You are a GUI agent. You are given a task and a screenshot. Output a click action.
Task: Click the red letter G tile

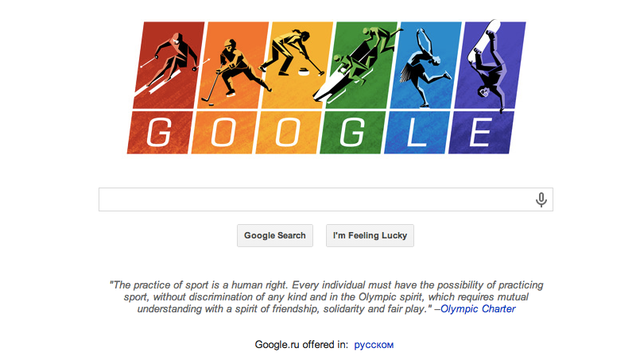[x=159, y=133]
